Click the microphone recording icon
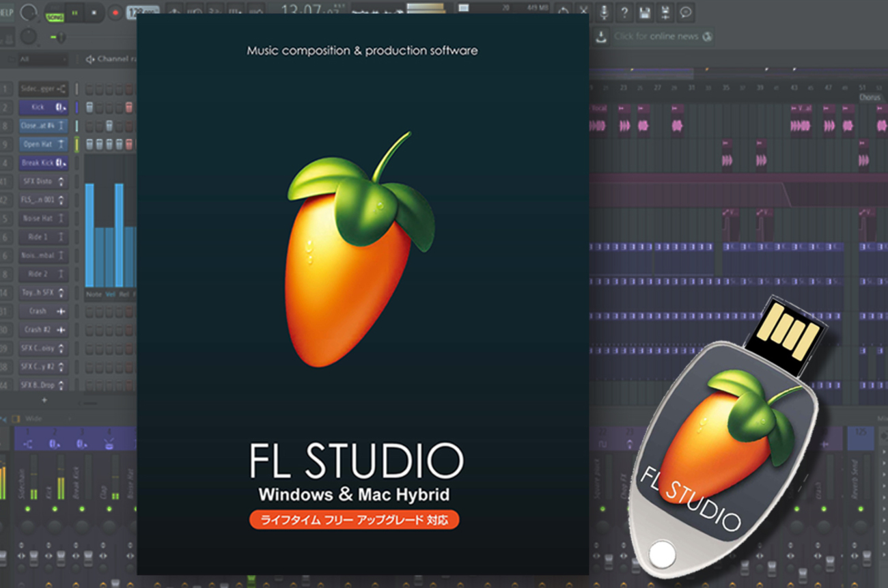This screenshot has width=888, height=588. [604, 12]
